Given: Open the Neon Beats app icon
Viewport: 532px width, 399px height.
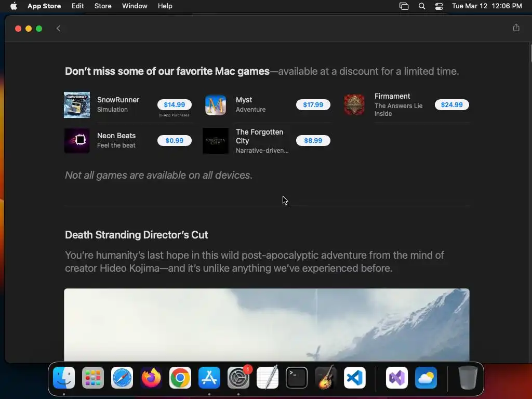Looking at the screenshot, I should [x=77, y=140].
